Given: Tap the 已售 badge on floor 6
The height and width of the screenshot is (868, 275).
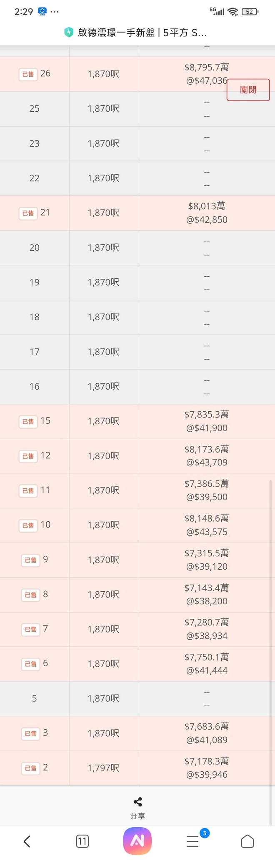Looking at the screenshot, I should [x=31, y=664].
